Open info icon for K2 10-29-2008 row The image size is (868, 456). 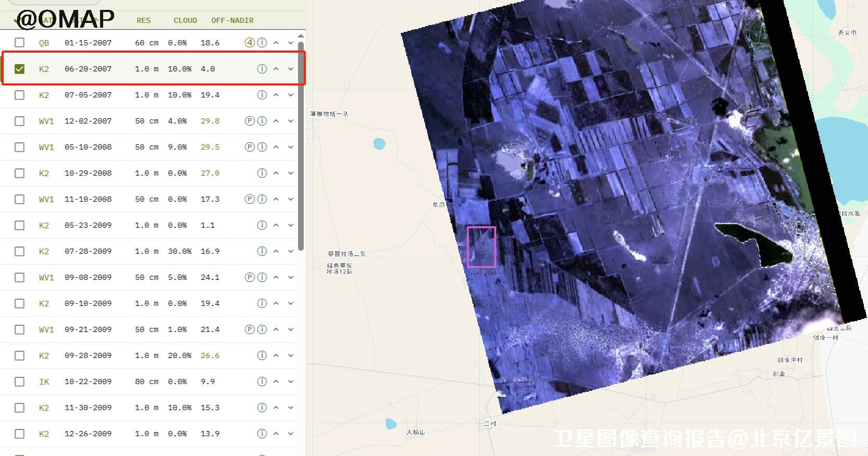point(262,173)
